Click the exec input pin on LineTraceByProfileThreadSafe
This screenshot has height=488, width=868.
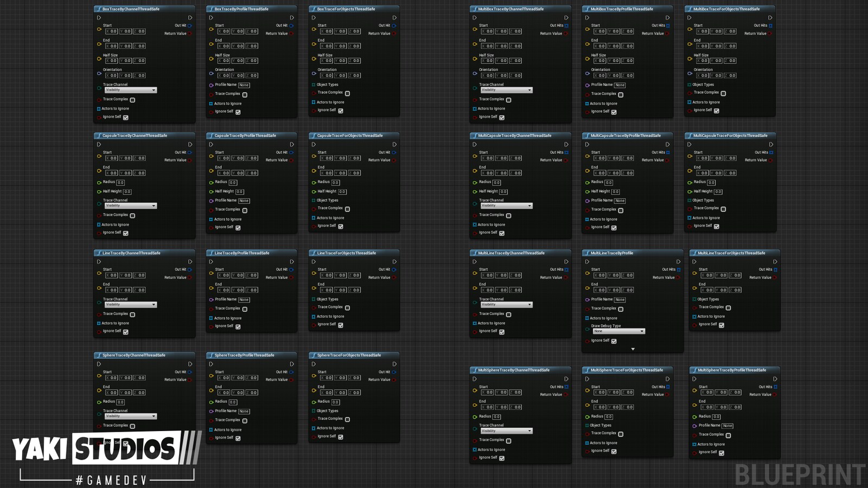pyautogui.click(x=212, y=261)
